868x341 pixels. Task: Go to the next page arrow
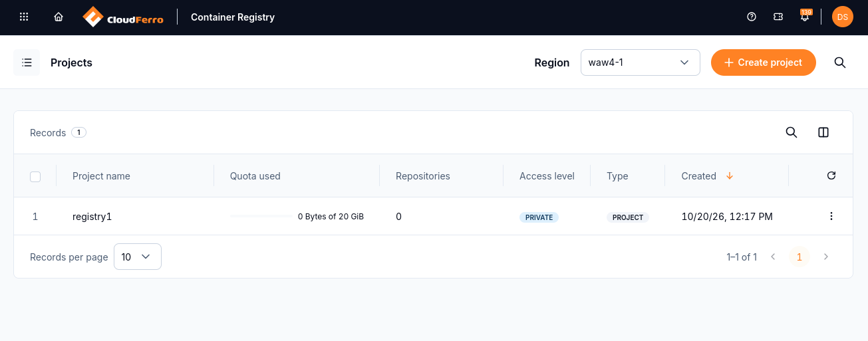coord(826,257)
